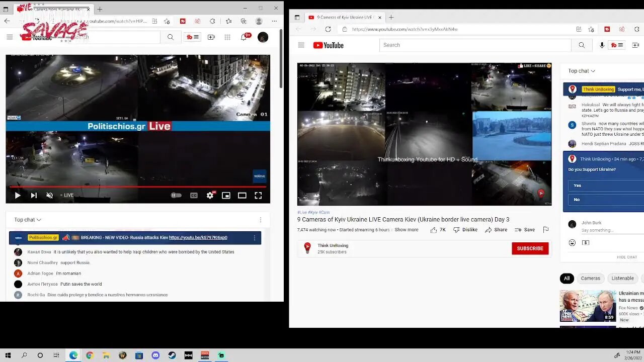Image resolution: width=644 pixels, height=362 pixels.
Task: Click red progress bar of left video
Action: [x=138, y=187]
